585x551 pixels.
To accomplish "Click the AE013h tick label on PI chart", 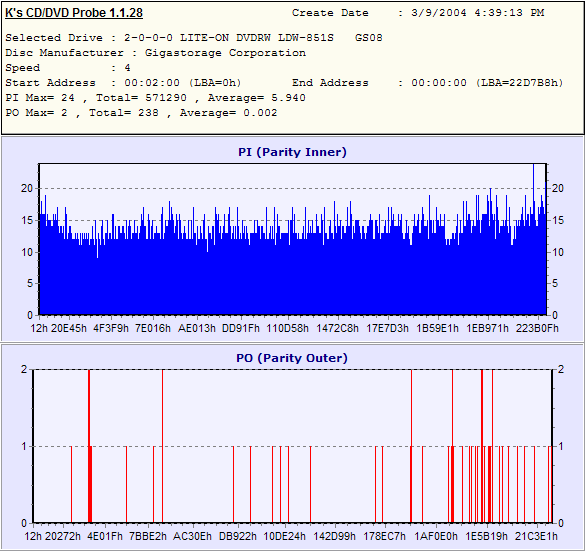I will 197,328.
